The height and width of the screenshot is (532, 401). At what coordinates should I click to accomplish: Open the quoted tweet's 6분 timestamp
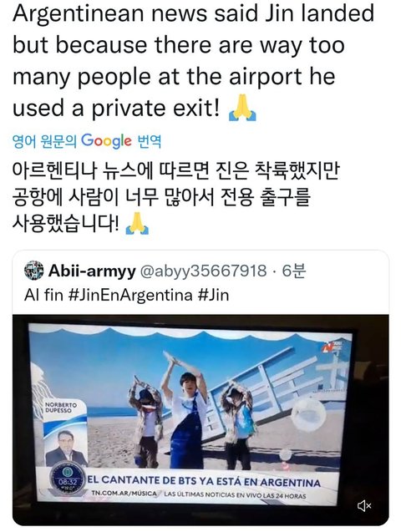click(x=294, y=271)
